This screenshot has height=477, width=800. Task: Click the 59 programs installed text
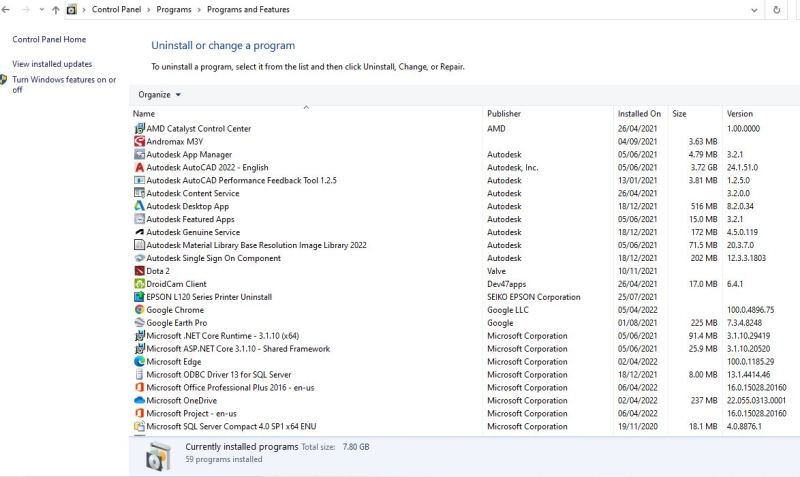click(223, 459)
